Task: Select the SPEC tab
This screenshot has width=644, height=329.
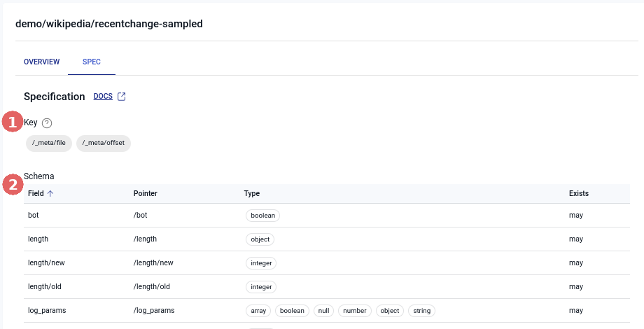Action: click(92, 62)
